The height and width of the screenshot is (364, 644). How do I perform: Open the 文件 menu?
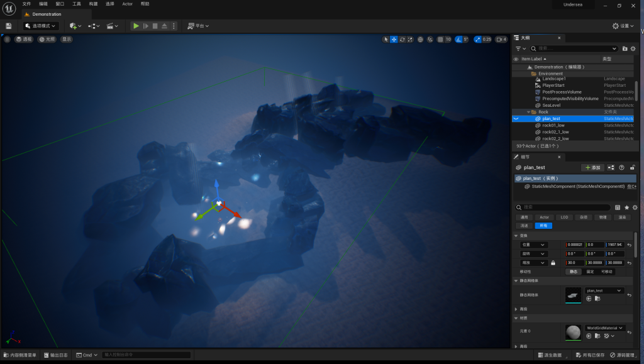(x=26, y=4)
